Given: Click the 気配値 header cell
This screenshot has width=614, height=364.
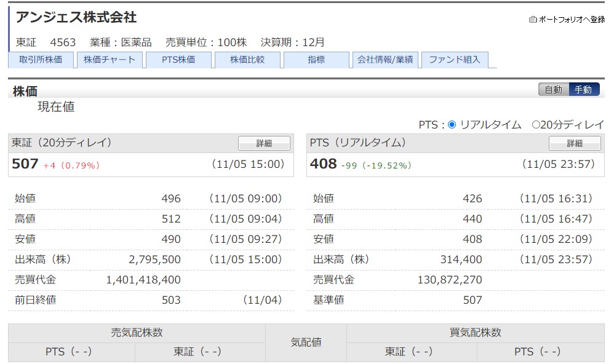Looking at the screenshot, I should (306, 342).
